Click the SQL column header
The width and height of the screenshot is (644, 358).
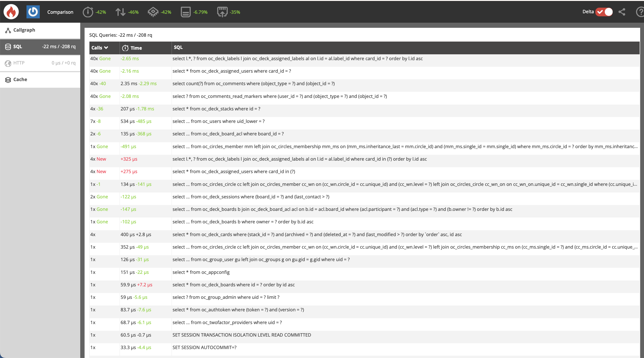tap(178, 47)
